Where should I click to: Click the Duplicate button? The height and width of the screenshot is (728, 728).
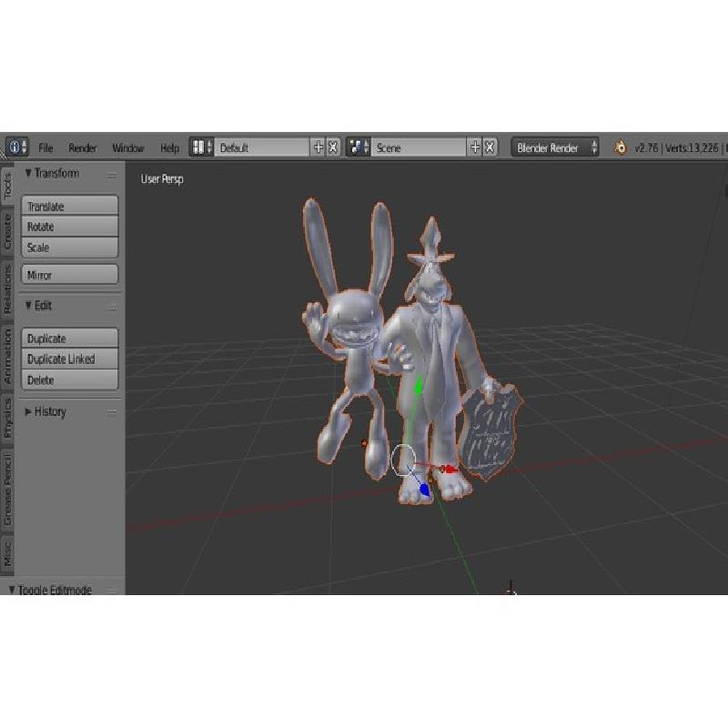point(70,339)
